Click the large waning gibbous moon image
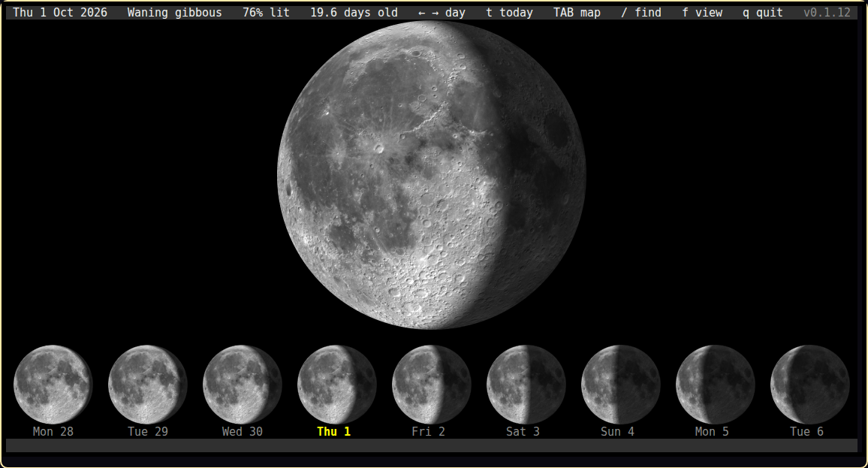This screenshot has height=468, width=868. pyautogui.click(x=431, y=175)
